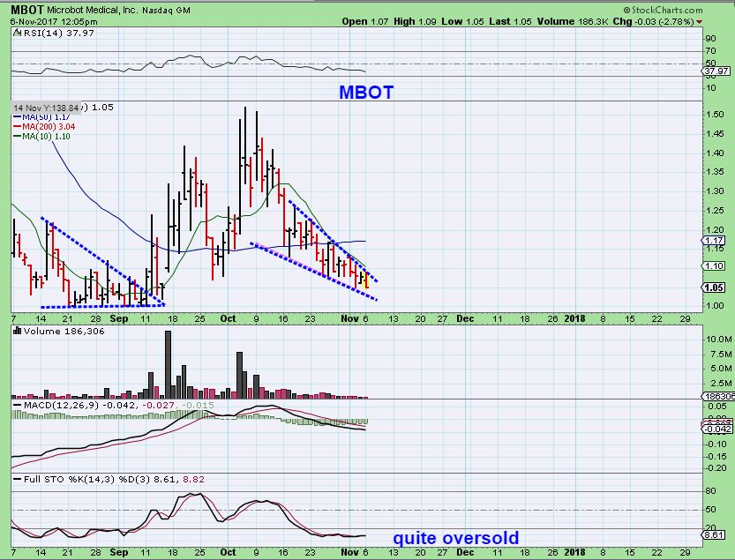
Task: Click the -0.042 MACD value tag on right
Action: 716,429
